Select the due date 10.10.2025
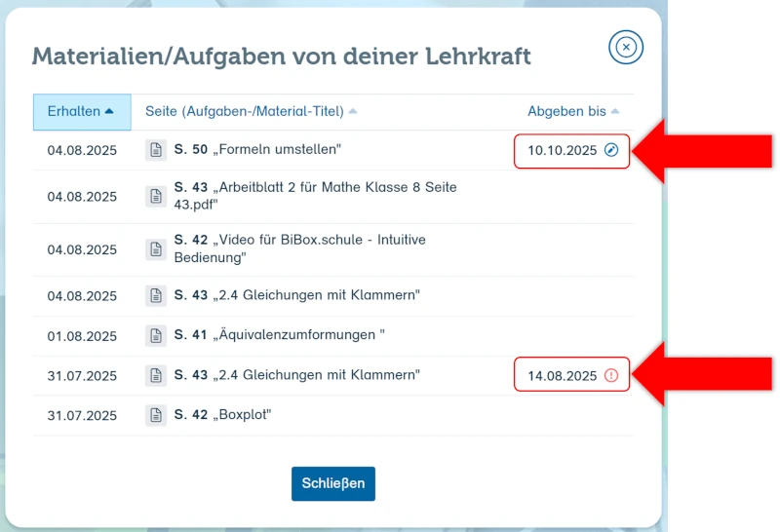This screenshot has width=780, height=532. coord(562,150)
